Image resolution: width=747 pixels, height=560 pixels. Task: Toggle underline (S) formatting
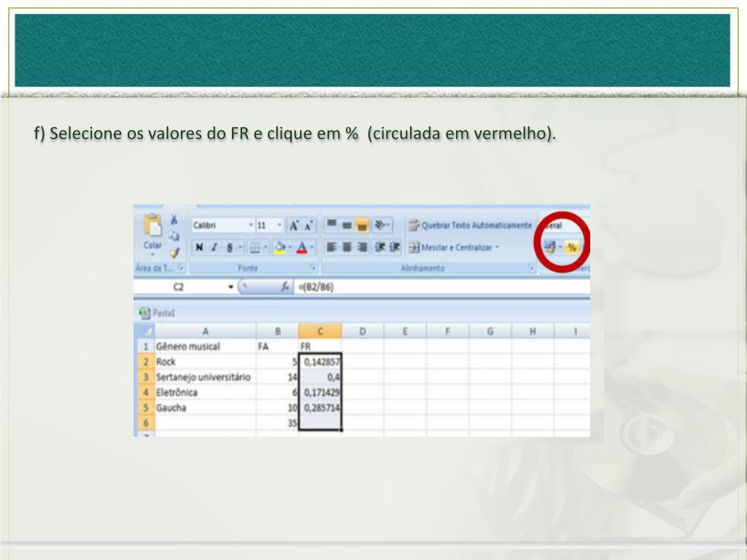pyautogui.click(x=230, y=248)
